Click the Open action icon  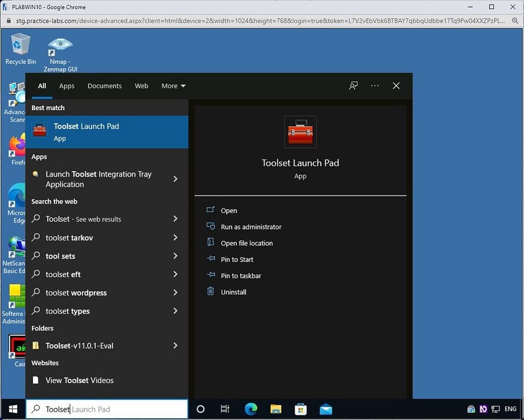211,210
